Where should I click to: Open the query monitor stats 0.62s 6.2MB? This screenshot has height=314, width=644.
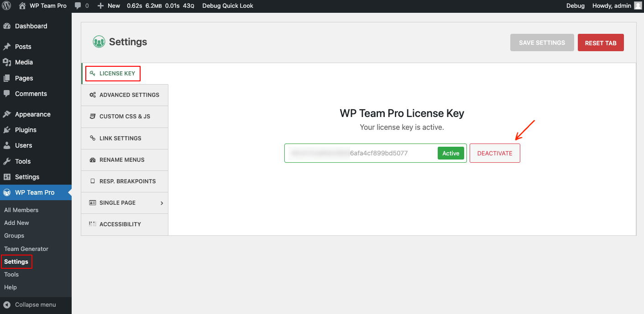(x=160, y=6)
